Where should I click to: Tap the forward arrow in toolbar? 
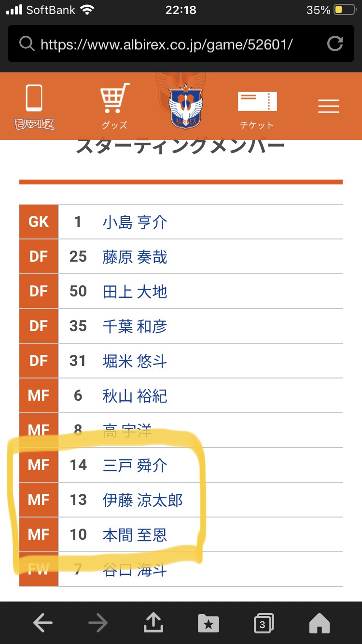[x=98, y=623]
